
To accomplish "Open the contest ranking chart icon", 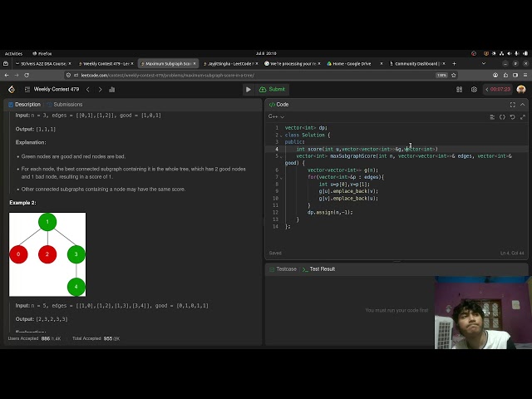I will click(112, 90).
